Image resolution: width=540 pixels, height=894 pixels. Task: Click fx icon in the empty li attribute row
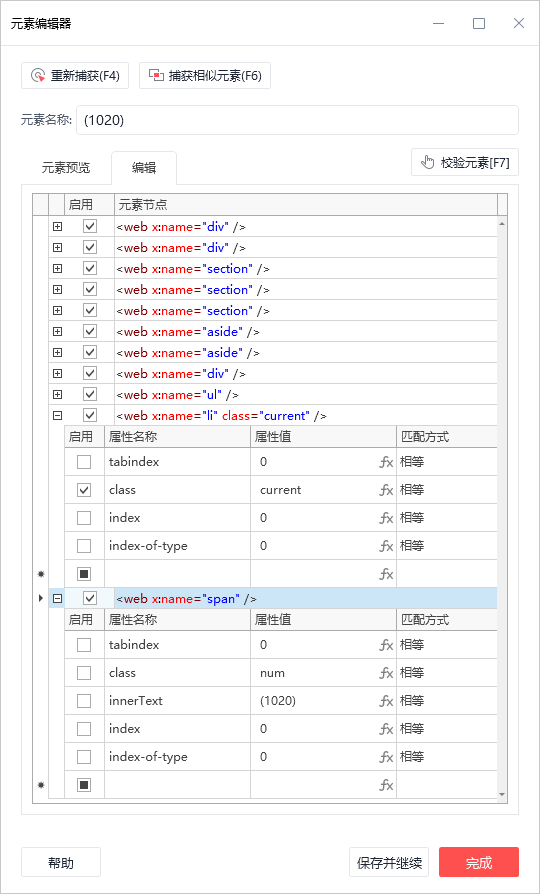point(386,574)
